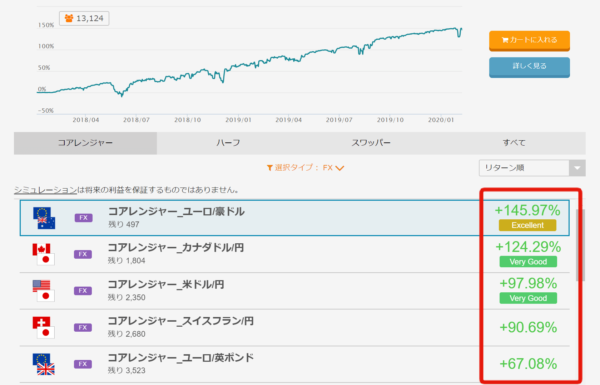Click the FX badge on the USD/JPY row

click(83, 291)
